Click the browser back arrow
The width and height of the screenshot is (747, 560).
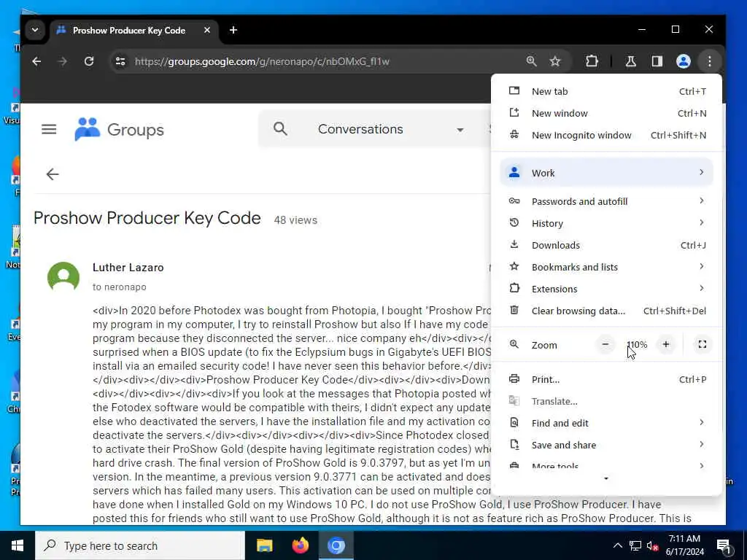[36, 61]
